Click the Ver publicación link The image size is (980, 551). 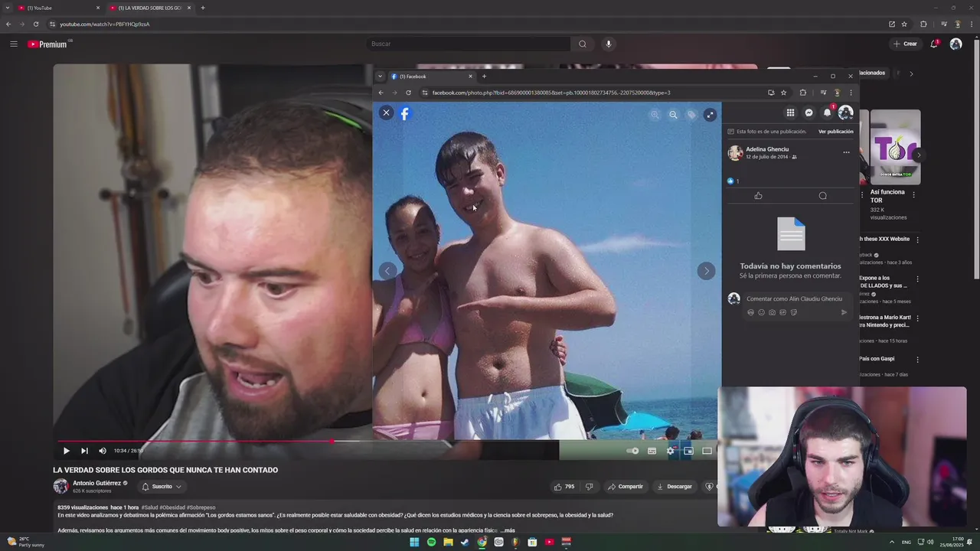[x=835, y=132]
